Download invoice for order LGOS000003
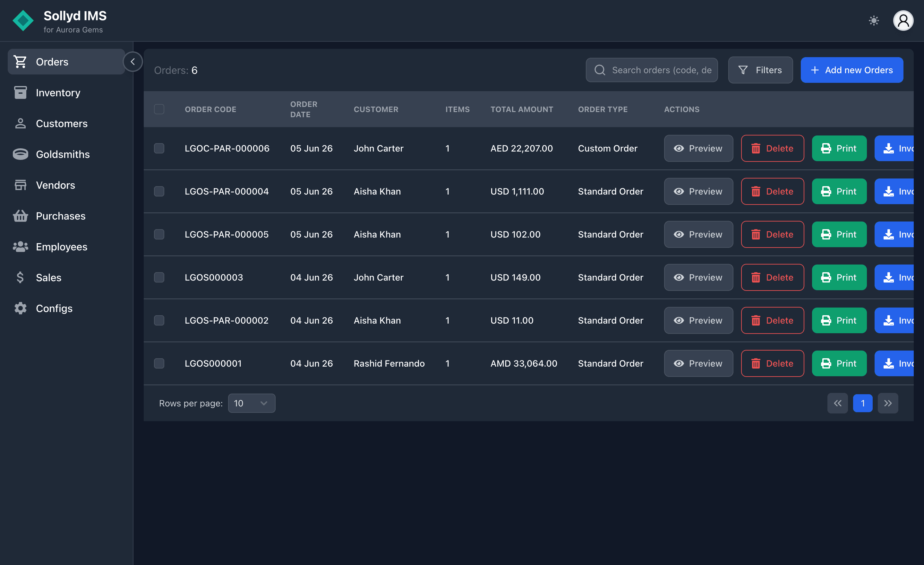The width and height of the screenshot is (924, 565). (894, 278)
